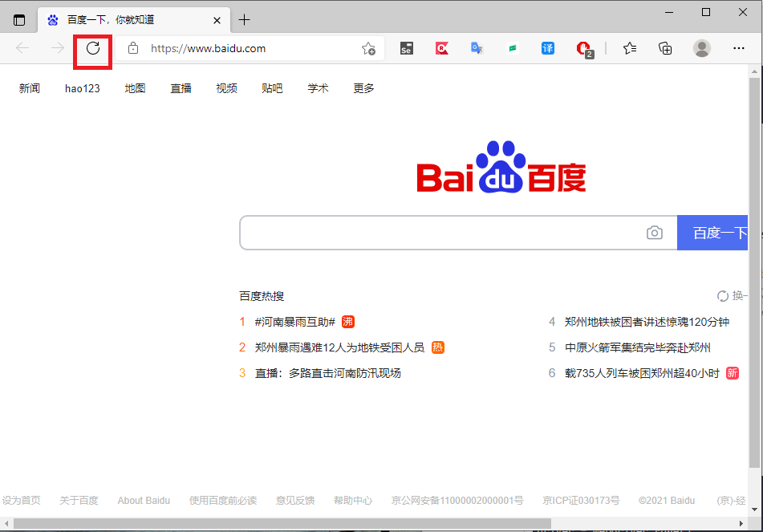Click inside the Baidu search box
The image size is (763, 532).
(441, 233)
